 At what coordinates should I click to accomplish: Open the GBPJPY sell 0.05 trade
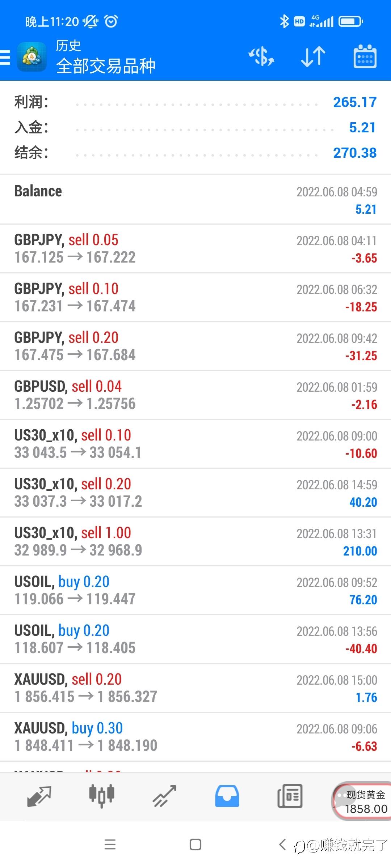195,248
